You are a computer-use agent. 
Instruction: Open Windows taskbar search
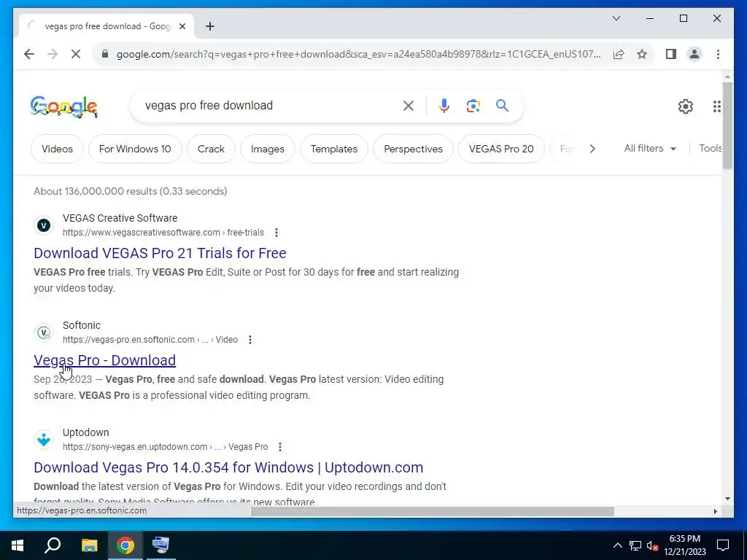tap(53, 545)
